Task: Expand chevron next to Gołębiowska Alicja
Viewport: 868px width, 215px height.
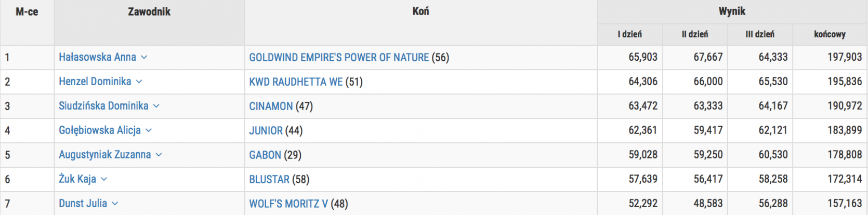Action: click(148, 131)
